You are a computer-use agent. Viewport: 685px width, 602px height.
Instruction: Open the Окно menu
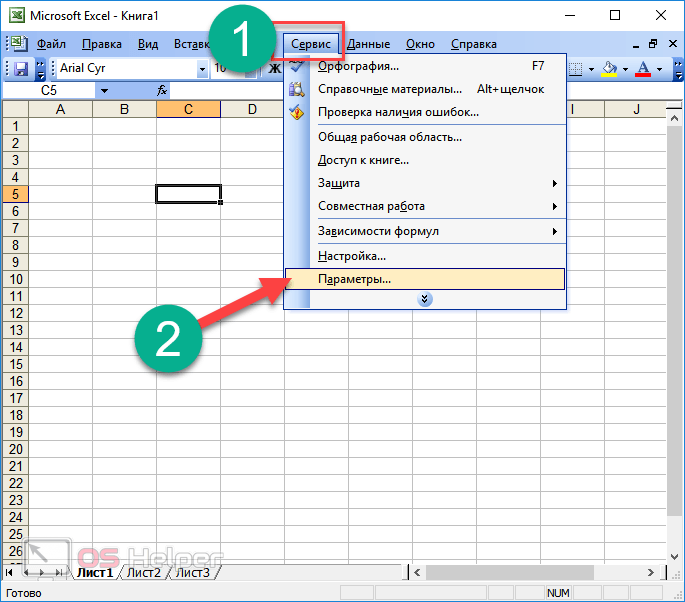point(420,44)
